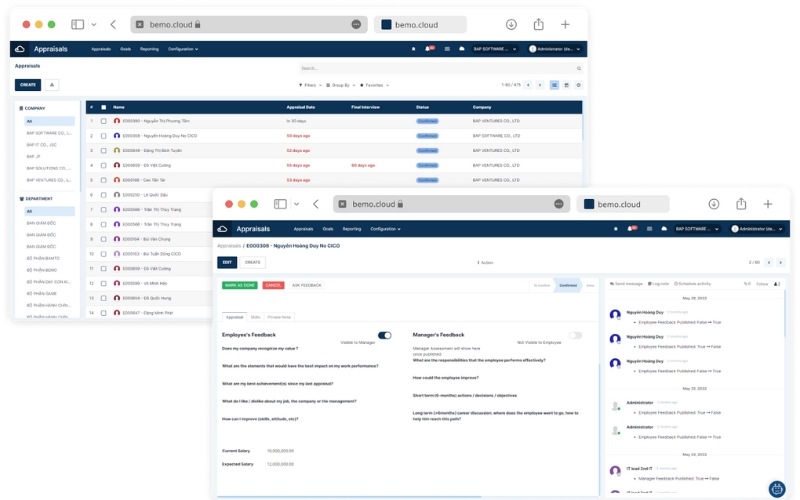Click the back window Safari sidebar icon
This screenshot has width=800, height=500.
click(78, 24)
